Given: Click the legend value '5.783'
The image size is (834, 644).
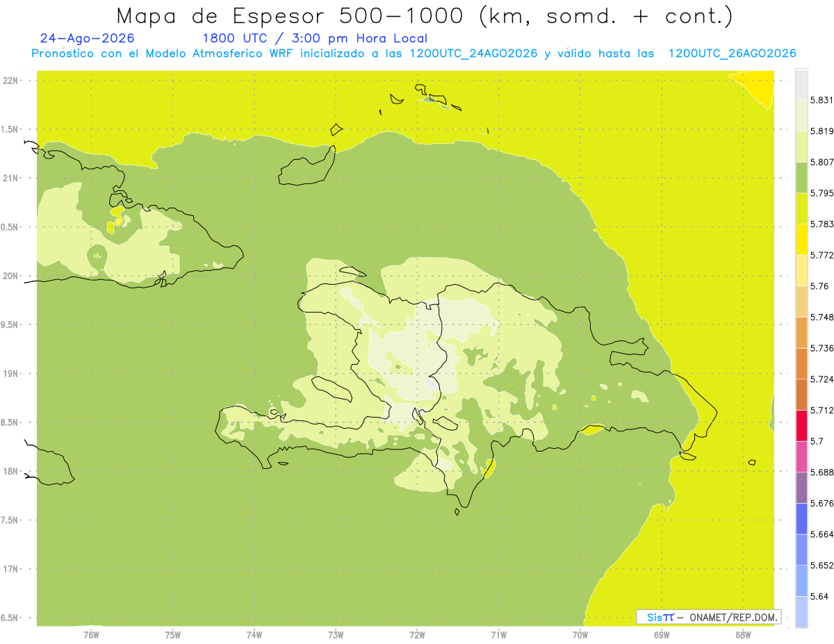Looking at the screenshot, I should (821, 224).
